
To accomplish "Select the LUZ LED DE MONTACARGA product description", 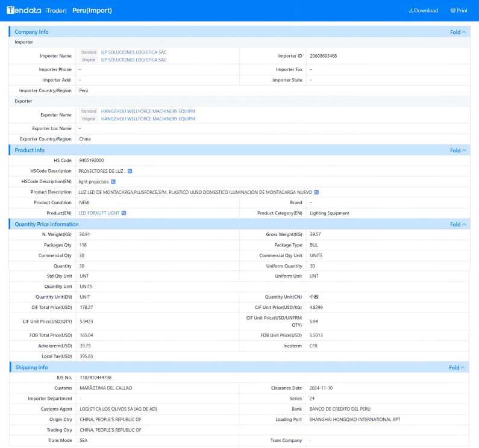I will [195, 192].
